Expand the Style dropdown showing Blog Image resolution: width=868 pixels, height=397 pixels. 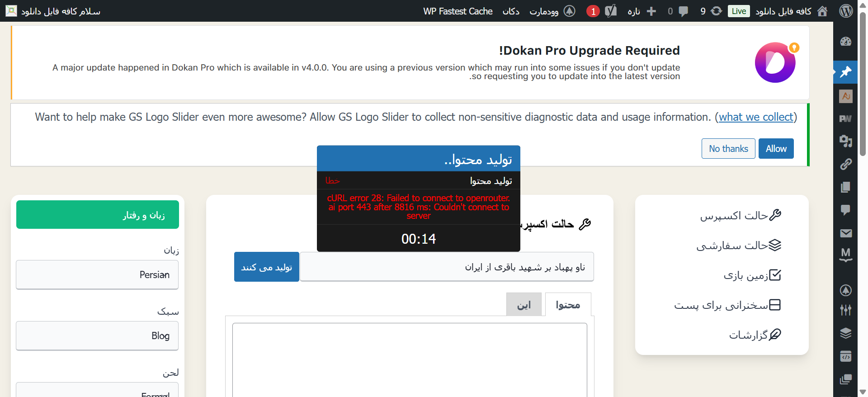pyautogui.click(x=97, y=336)
